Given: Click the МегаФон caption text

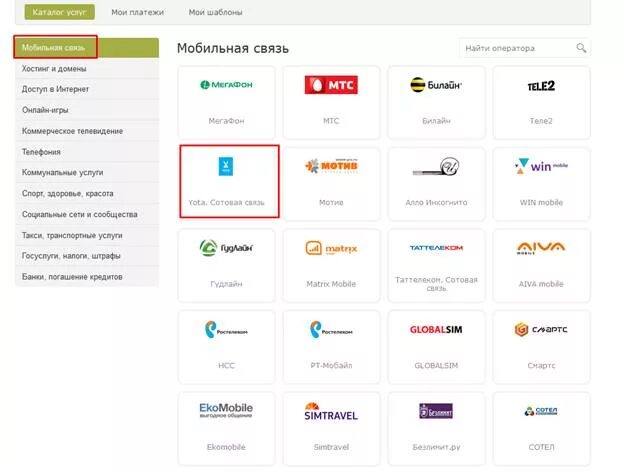Looking at the screenshot, I should pyautogui.click(x=226, y=121).
